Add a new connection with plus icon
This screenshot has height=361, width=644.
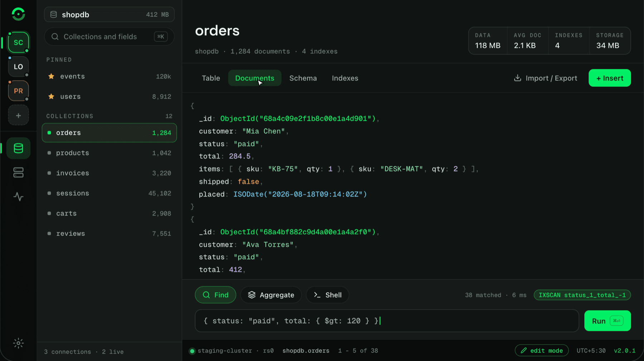pos(18,115)
